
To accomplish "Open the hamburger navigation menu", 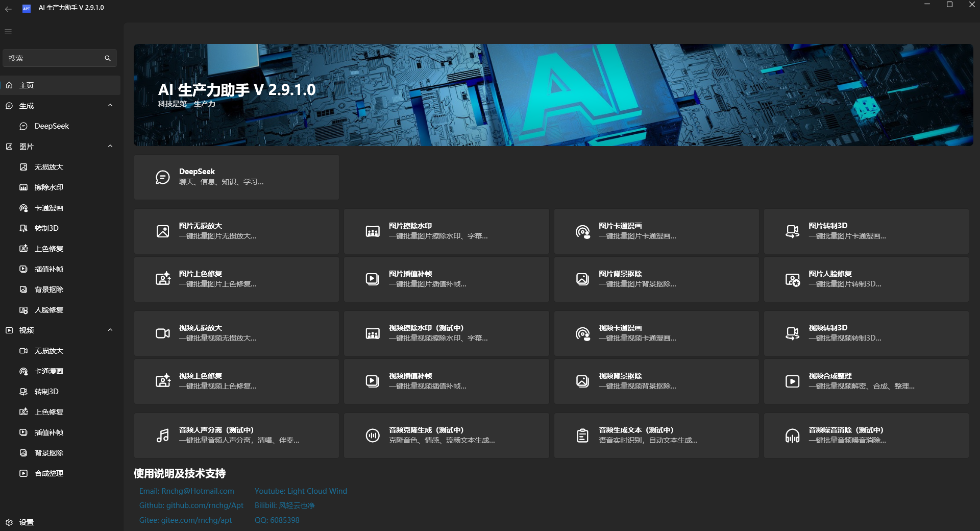I will tap(8, 32).
